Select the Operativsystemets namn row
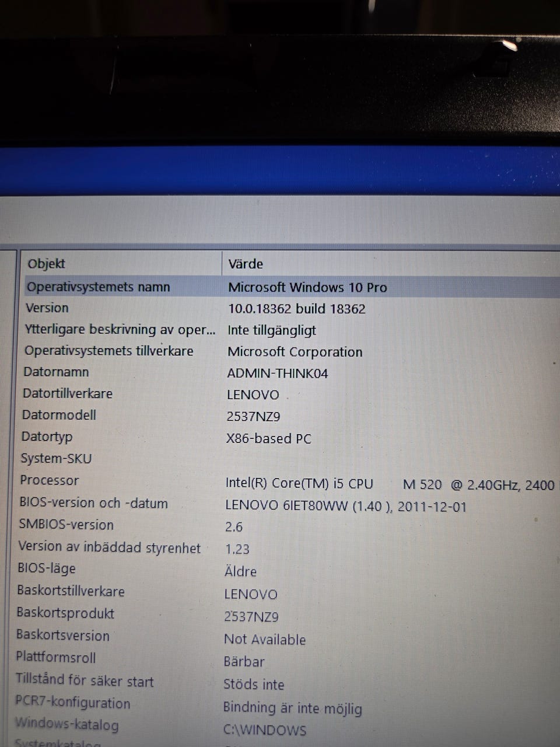The height and width of the screenshot is (747, 560). coord(99,287)
